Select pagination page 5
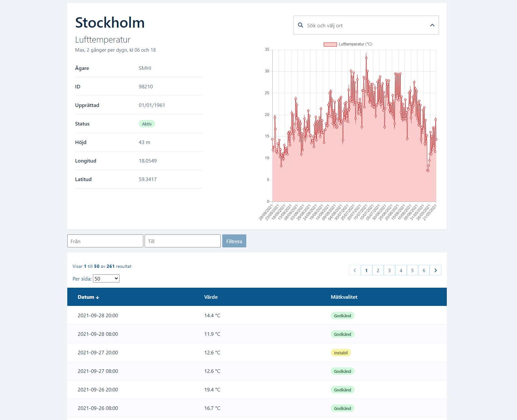The height and width of the screenshot is (420, 517). tap(412, 270)
